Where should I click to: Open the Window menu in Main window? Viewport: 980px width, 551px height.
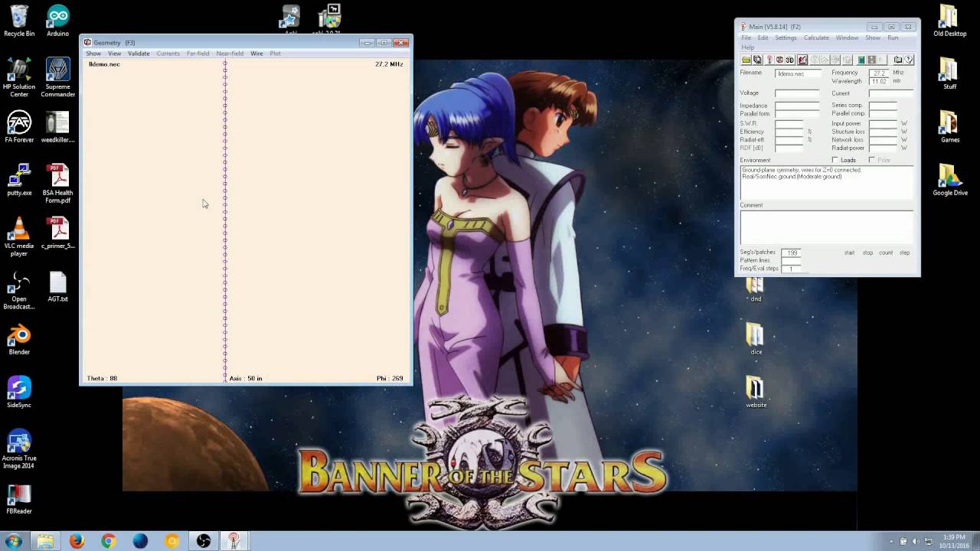[847, 37]
